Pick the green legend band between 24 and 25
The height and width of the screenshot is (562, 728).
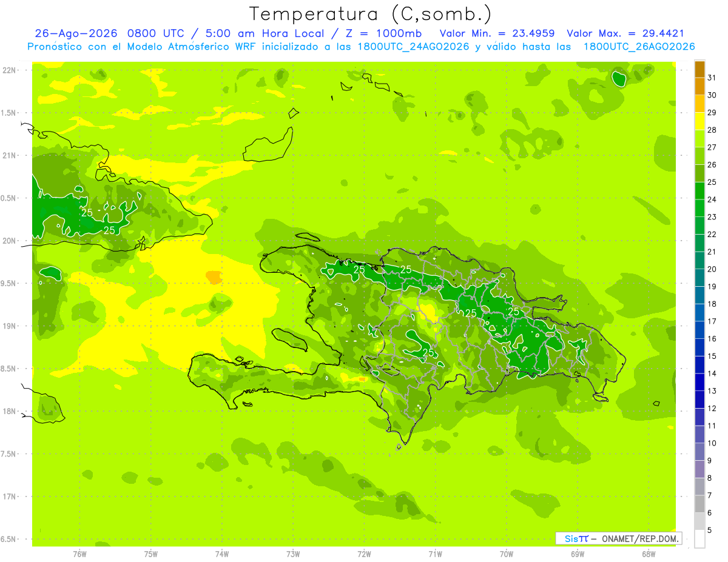point(699,191)
